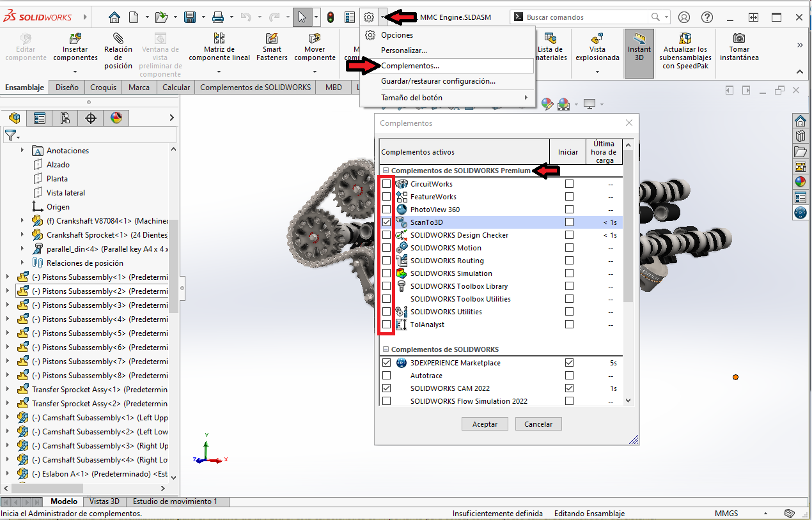812x520 pixels.
Task: Click Tomar instantánea camera tool
Action: point(739,48)
